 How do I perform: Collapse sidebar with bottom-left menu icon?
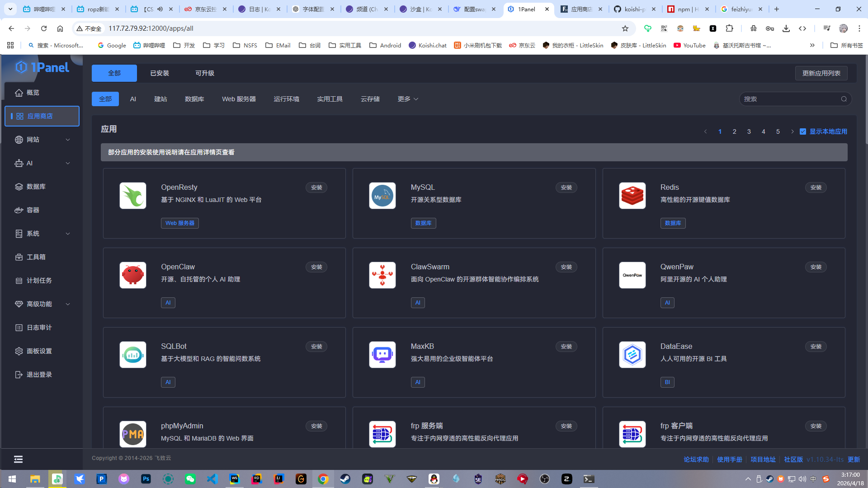click(x=18, y=459)
